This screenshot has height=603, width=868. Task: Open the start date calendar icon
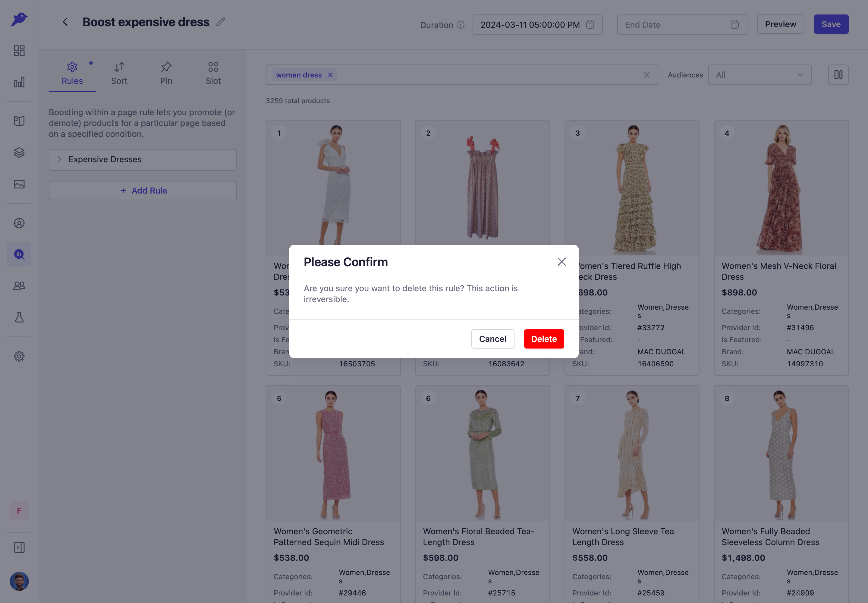click(590, 24)
